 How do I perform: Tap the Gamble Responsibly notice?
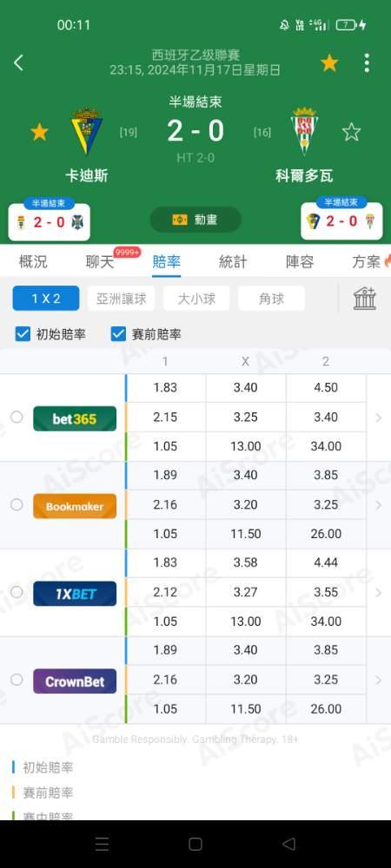[x=195, y=740]
